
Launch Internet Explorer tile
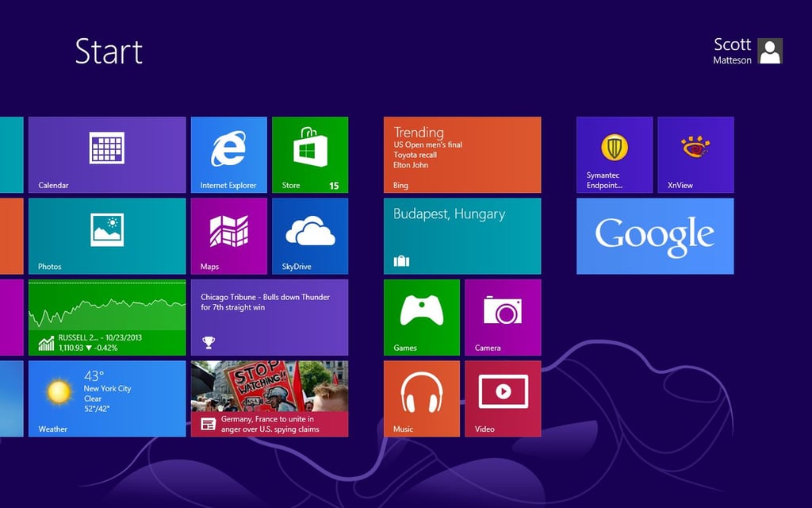click(229, 155)
